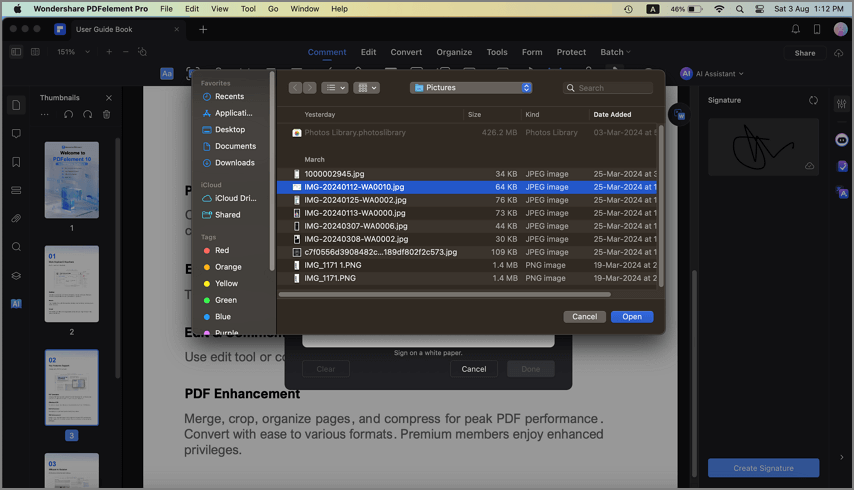This screenshot has height=490, width=854.
Task: Open the thumbnails more options ellipsis
Action: coord(45,114)
